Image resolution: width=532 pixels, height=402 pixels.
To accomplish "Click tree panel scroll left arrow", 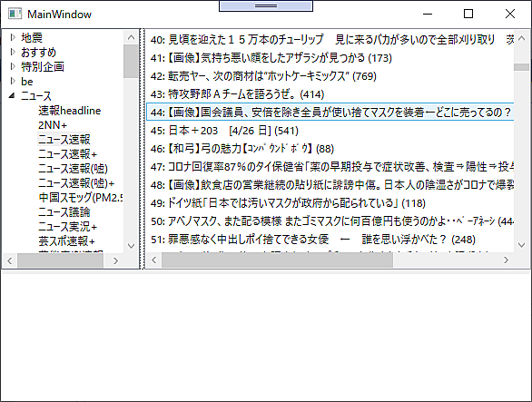I will [x=9, y=260].
